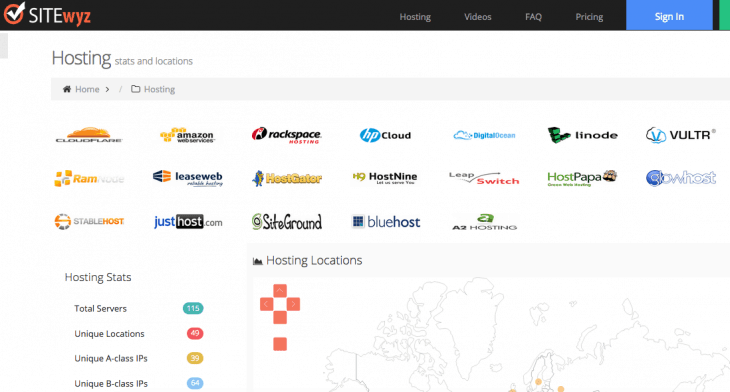Pan the map right with the arrow
Screen dimensions: 730x392
(x=293, y=304)
